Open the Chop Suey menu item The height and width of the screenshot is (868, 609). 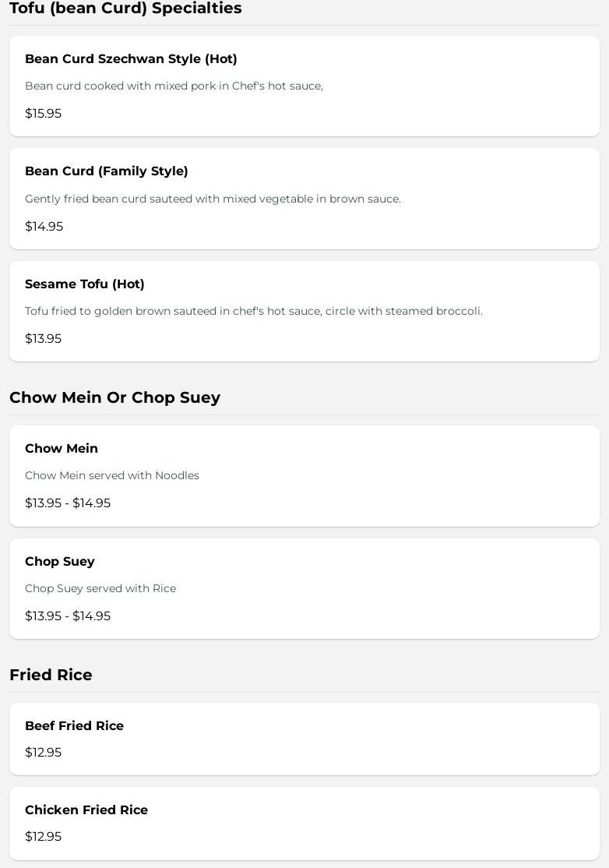304,589
